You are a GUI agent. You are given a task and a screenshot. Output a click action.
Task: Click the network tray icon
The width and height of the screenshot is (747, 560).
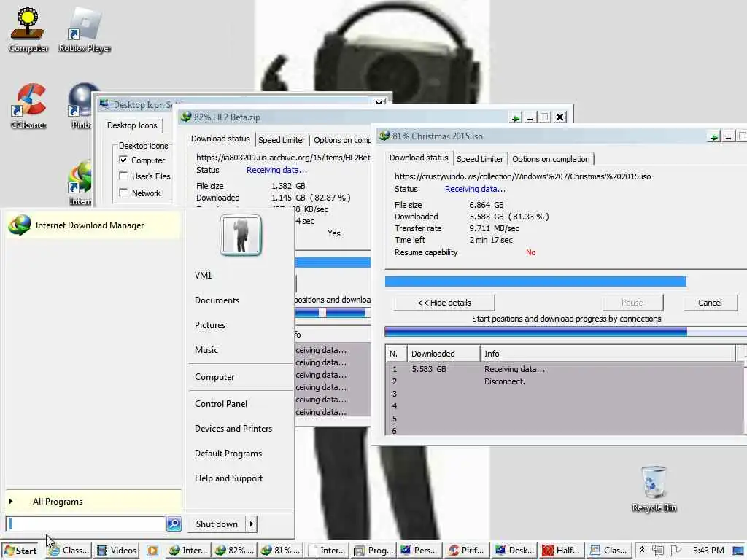coord(658,551)
